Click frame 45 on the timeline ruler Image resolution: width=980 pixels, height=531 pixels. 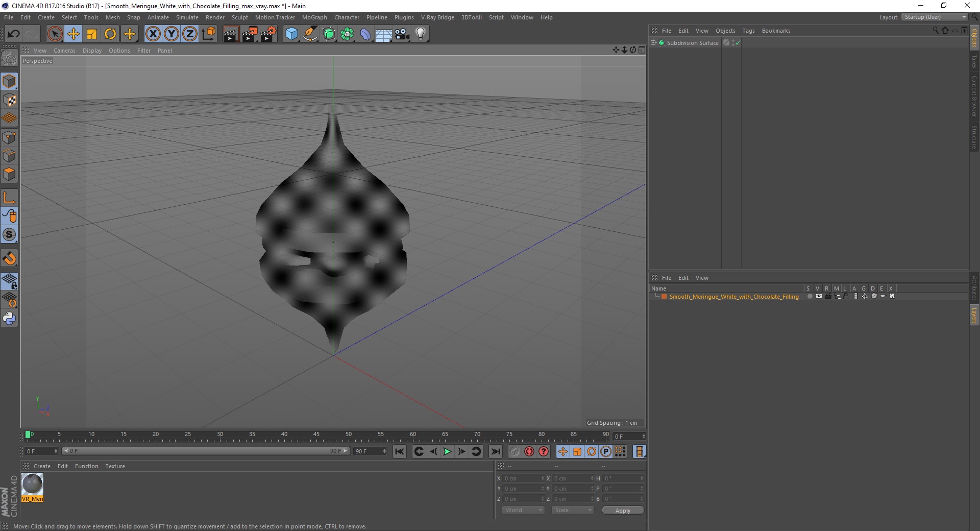pyautogui.click(x=316, y=436)
